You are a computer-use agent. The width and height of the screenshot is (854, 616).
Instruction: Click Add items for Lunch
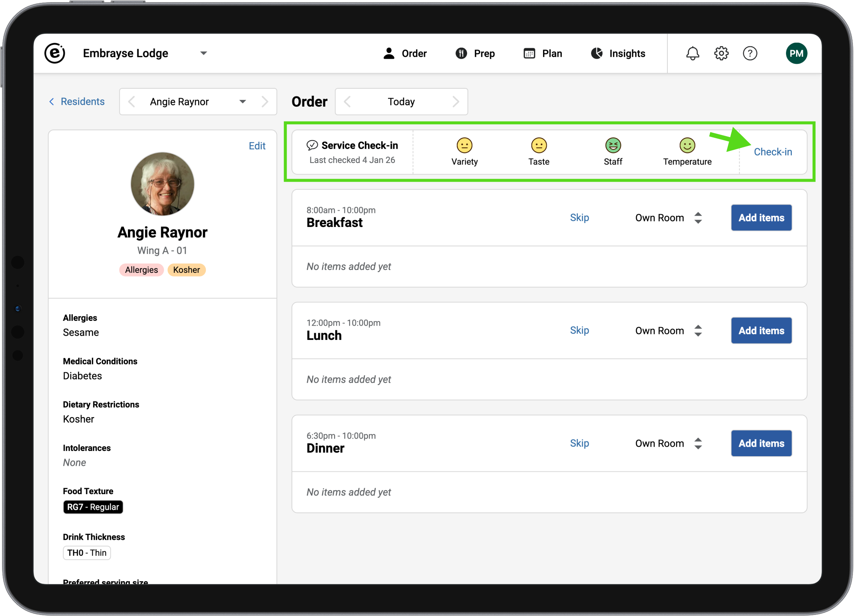click(761, 331)
